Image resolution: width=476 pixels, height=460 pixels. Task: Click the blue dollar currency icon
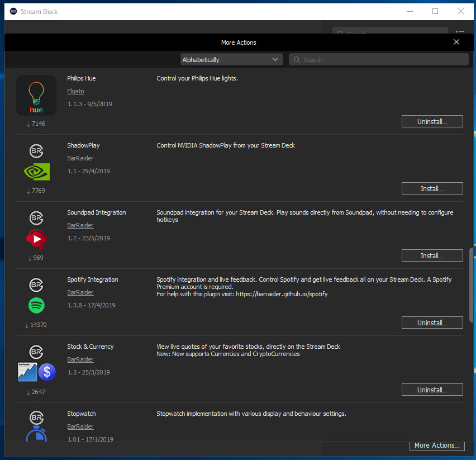pos(47,372)
